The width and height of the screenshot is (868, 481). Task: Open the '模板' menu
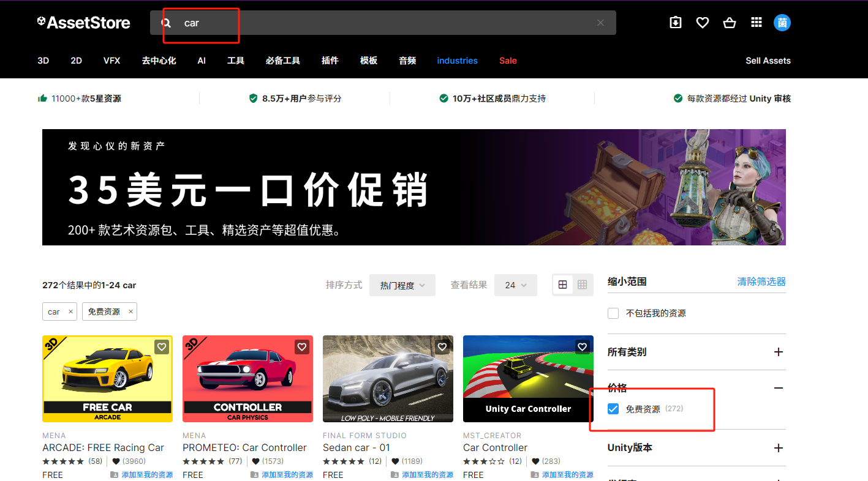point(369,61)
